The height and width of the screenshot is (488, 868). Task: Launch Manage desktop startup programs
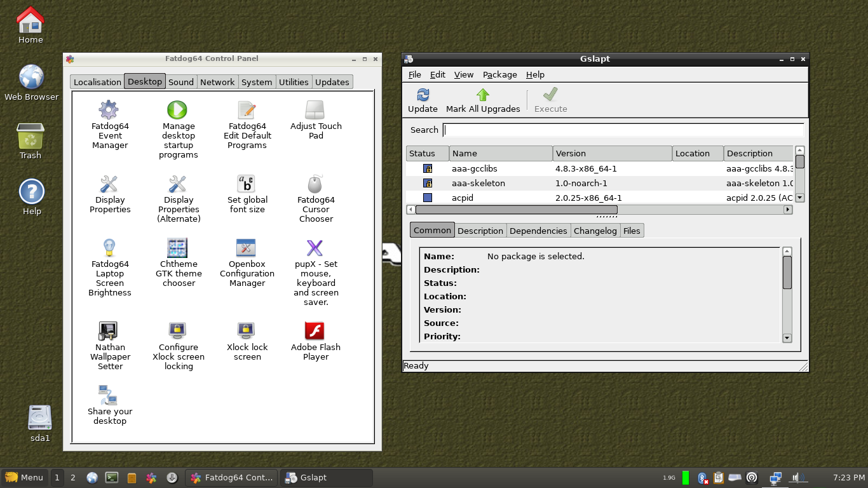(177, 110)
